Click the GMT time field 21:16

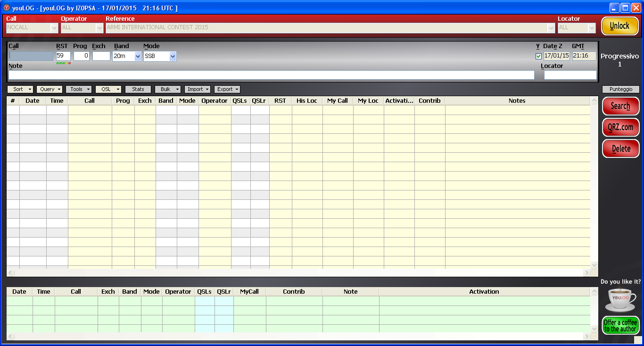click(x=584, y=56)
